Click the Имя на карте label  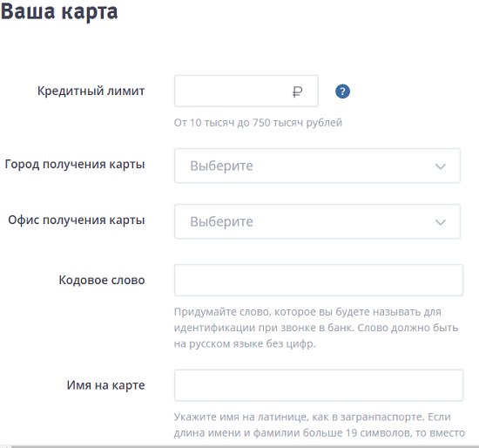105,385
